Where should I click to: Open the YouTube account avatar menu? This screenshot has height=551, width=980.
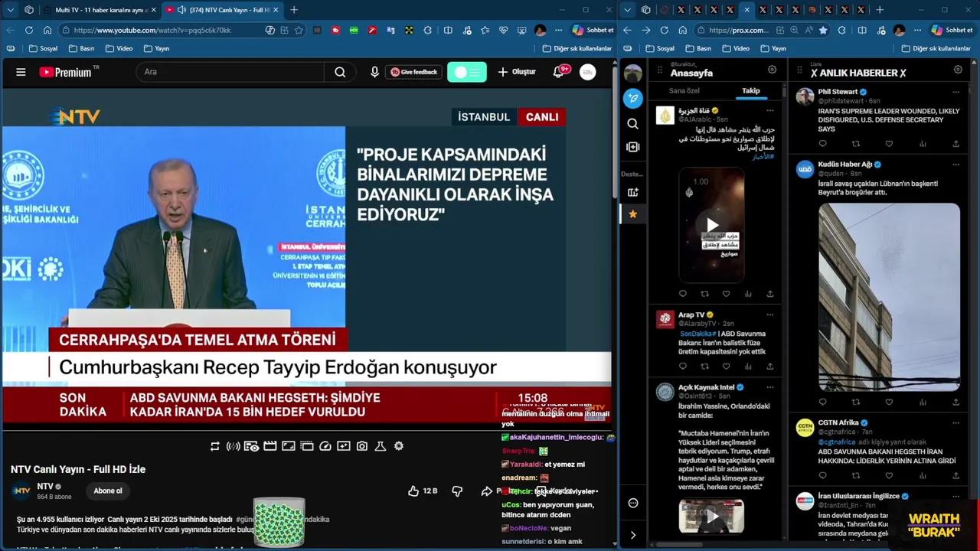click(587, 72)
